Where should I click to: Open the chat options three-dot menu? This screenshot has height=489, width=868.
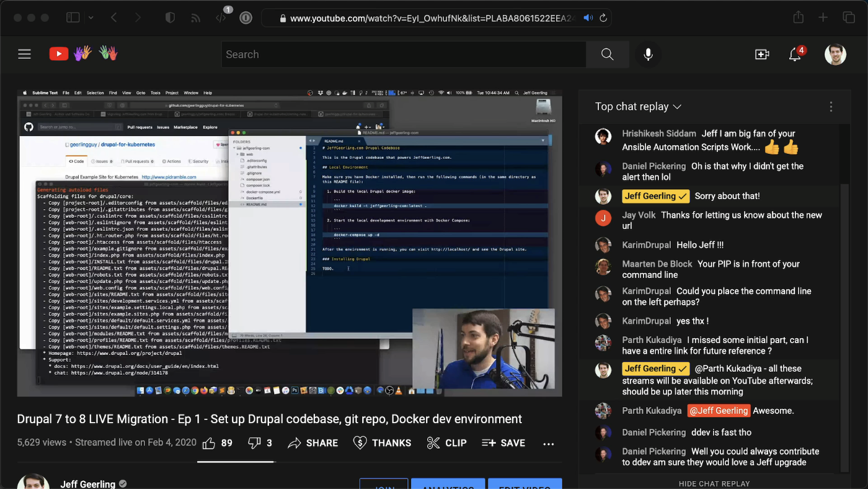pyautogui.click(x=831, y=107)
